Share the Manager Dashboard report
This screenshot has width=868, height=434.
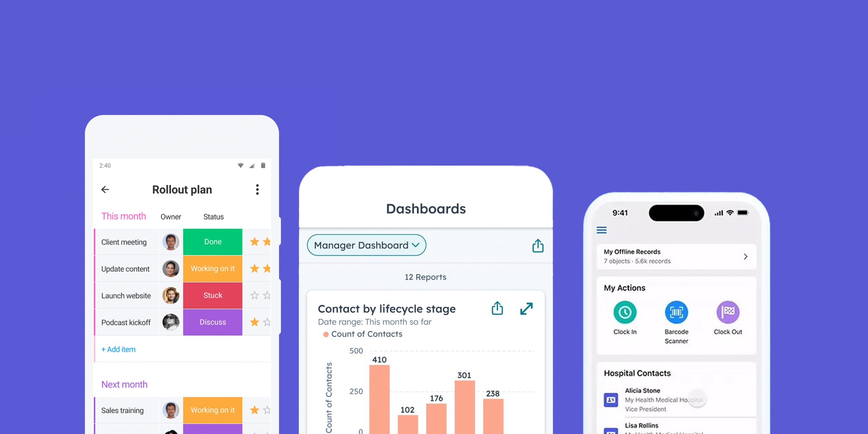536,245
